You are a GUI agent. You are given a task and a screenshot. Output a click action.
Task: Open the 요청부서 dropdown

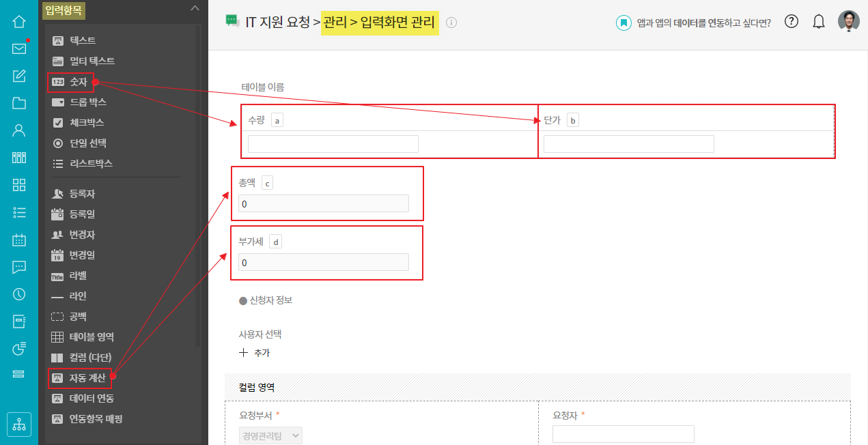click(x=270, y=435)
